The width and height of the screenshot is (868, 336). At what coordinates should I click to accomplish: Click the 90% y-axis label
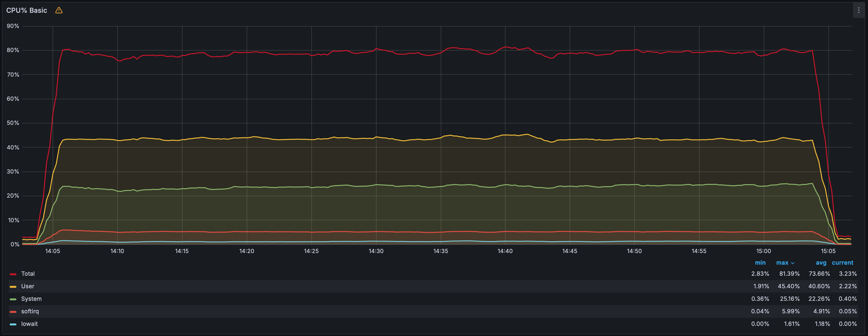point(13,26)
